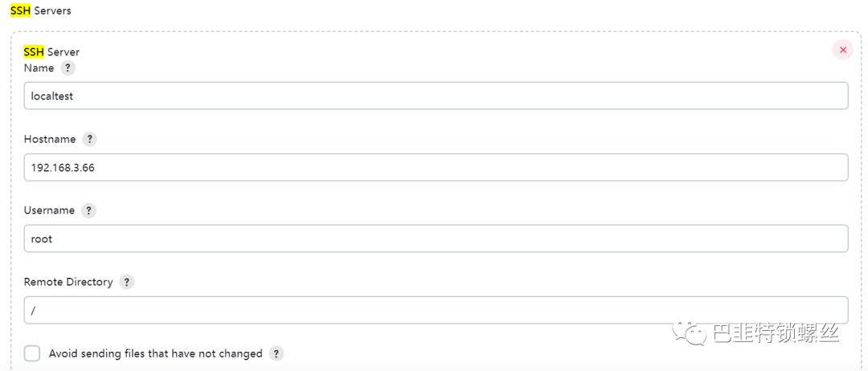Click the Name field label

coord(39,68)
